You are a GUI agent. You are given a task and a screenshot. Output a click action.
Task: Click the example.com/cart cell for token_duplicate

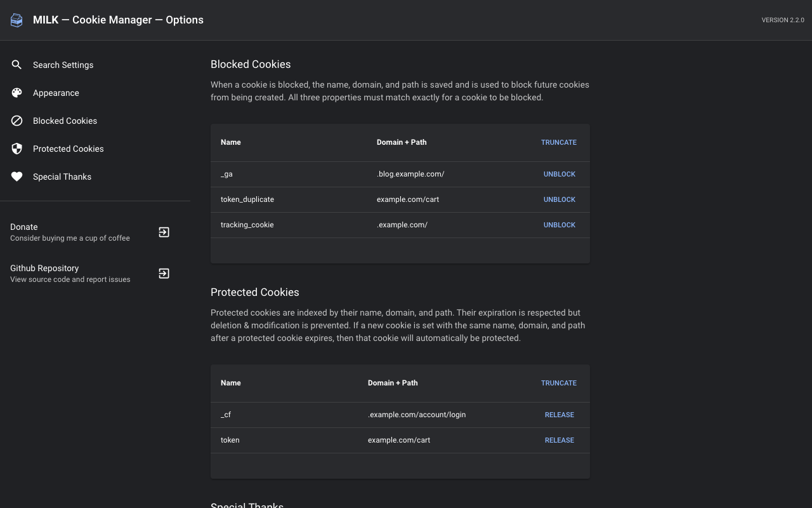[408, 199]
